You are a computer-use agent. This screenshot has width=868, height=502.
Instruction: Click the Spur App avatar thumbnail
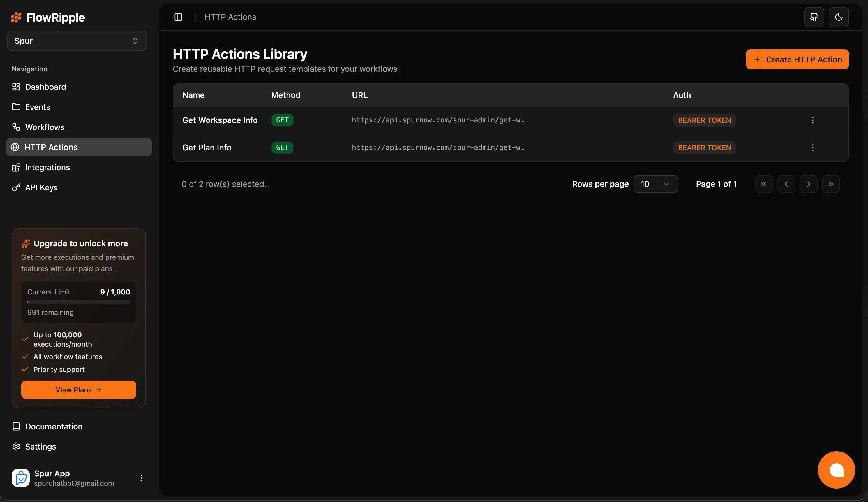point(21,478)
